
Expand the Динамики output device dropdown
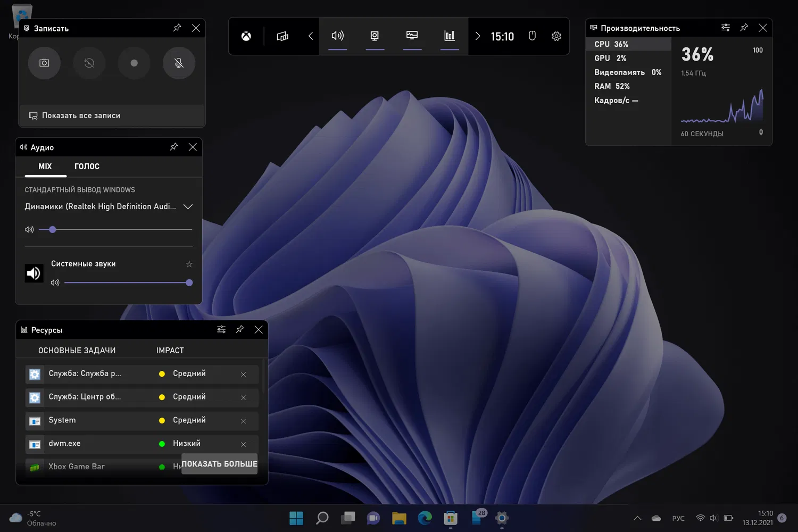(x=188, y=206)
